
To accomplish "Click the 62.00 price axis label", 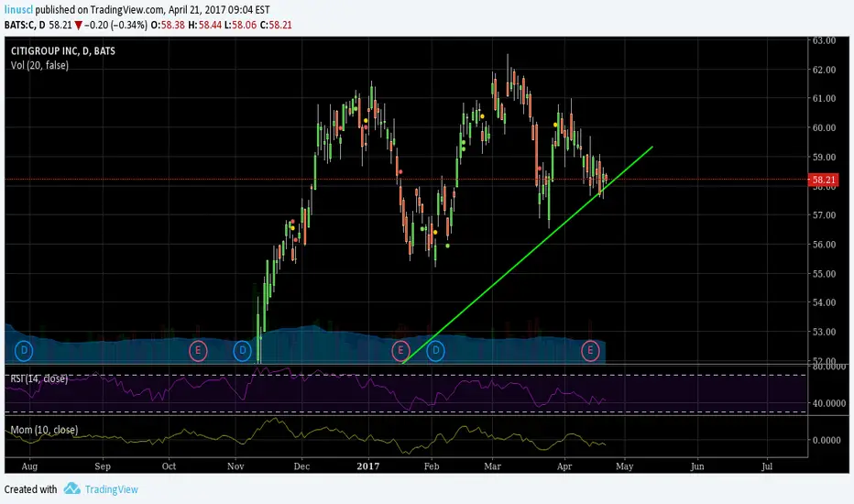I will tap(824, 70).
